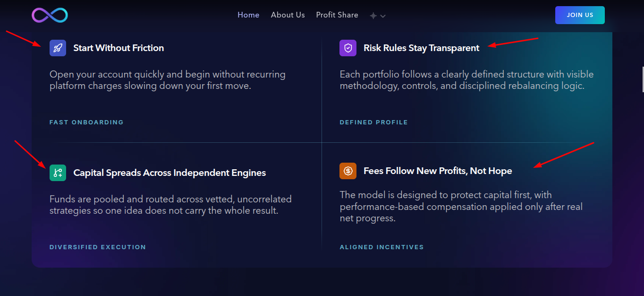Open the sparkle dropdown menu in the navbar
The width and height of the screenshot is (644, 296).
click(378, 16)
